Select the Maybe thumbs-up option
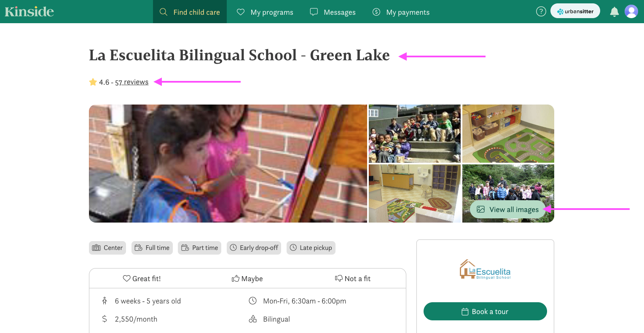The image size is (644, 333). (x=247, y=279)
